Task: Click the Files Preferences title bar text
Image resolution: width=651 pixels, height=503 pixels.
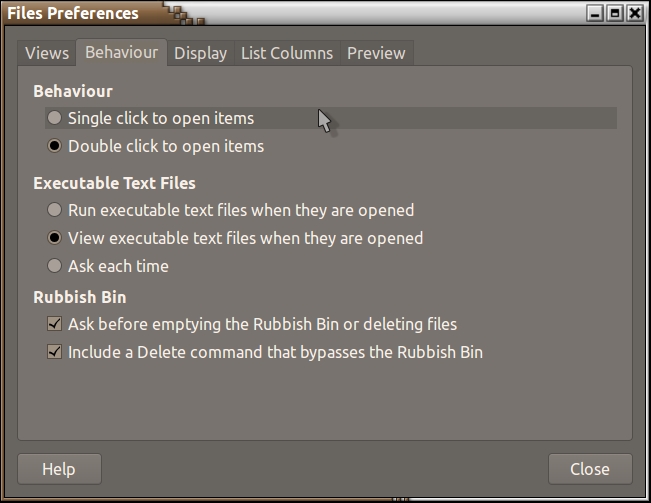Action: click(x=73, y=14)
